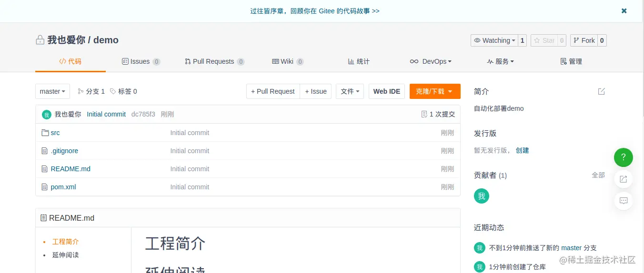Click the pom.xml file icon
Viewport: 644px width, 273px height.
[45, 187]
